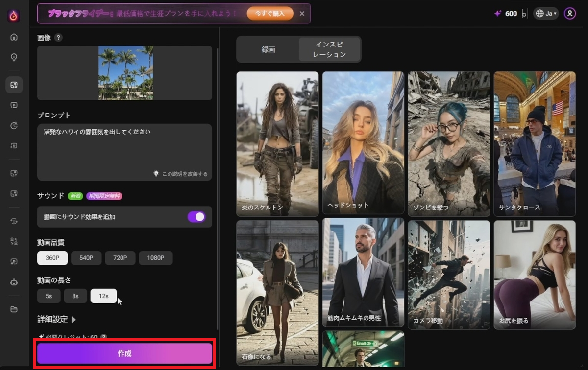Viewport: 588px width, 370px height.
Task: Click the sparkle credits icon beside 600
Action: point(498,14)
